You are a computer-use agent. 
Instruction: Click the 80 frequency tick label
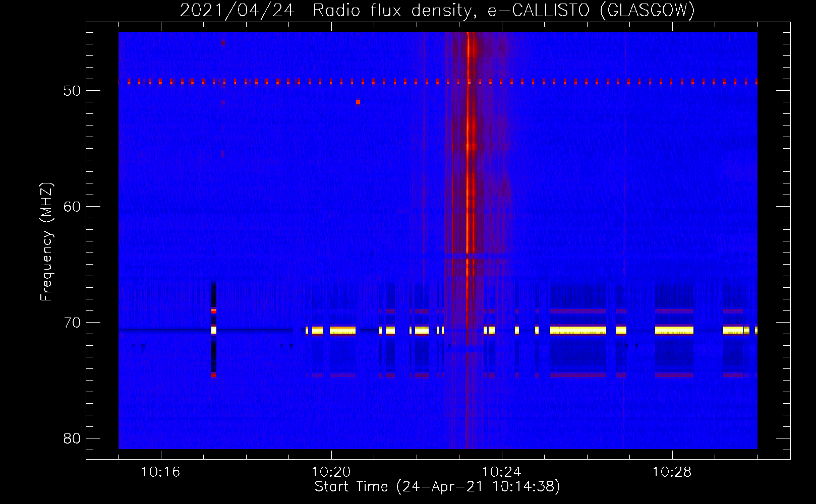click(x=72, y=438)
